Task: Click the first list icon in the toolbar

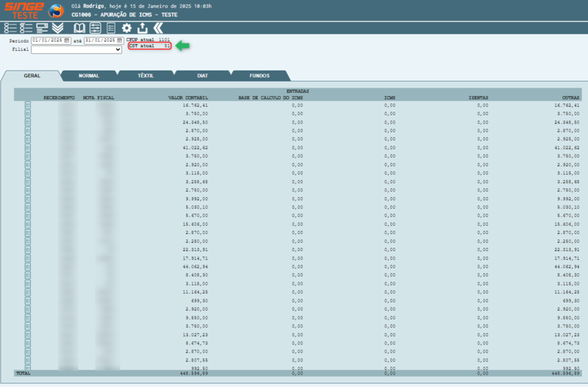Action: click(10, 28)
